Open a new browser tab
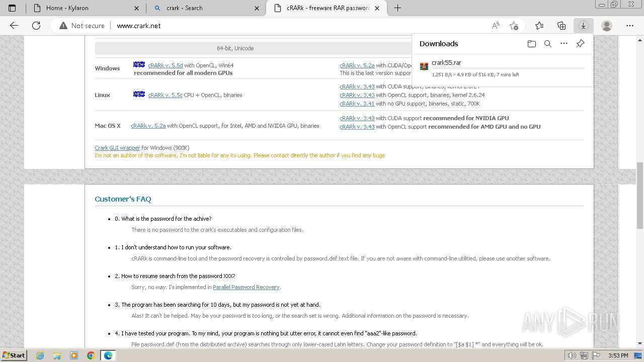Screen dimensions: 644x362 point(397,8)
